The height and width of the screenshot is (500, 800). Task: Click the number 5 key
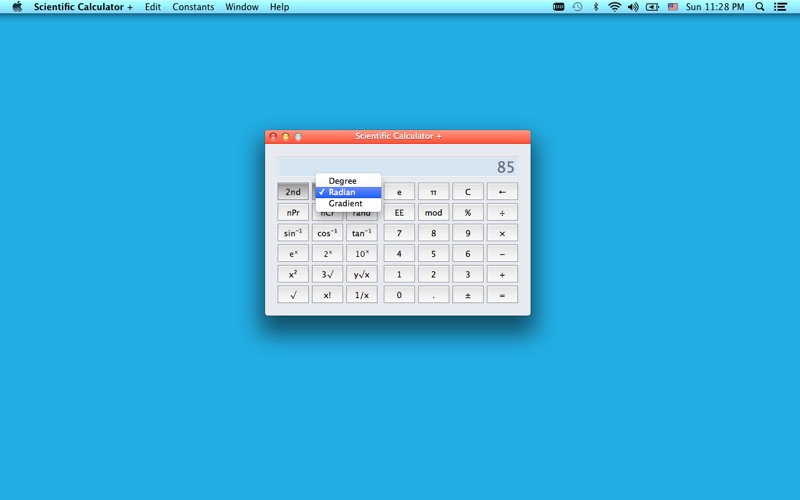(433, 253)
